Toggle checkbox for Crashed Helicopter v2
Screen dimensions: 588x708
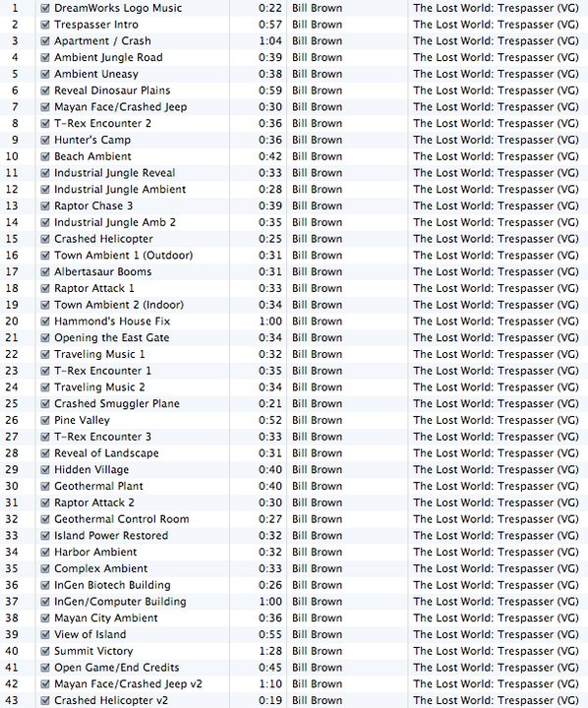point(45,700)
